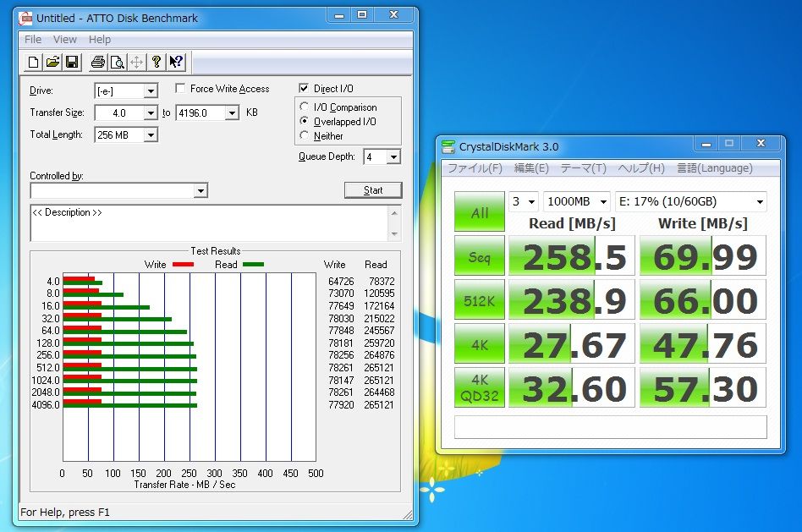The image size is (802, 532).
Task: Open ファイル(F) menu in CrystalDiskMark
Action: (x=475, y=168)
